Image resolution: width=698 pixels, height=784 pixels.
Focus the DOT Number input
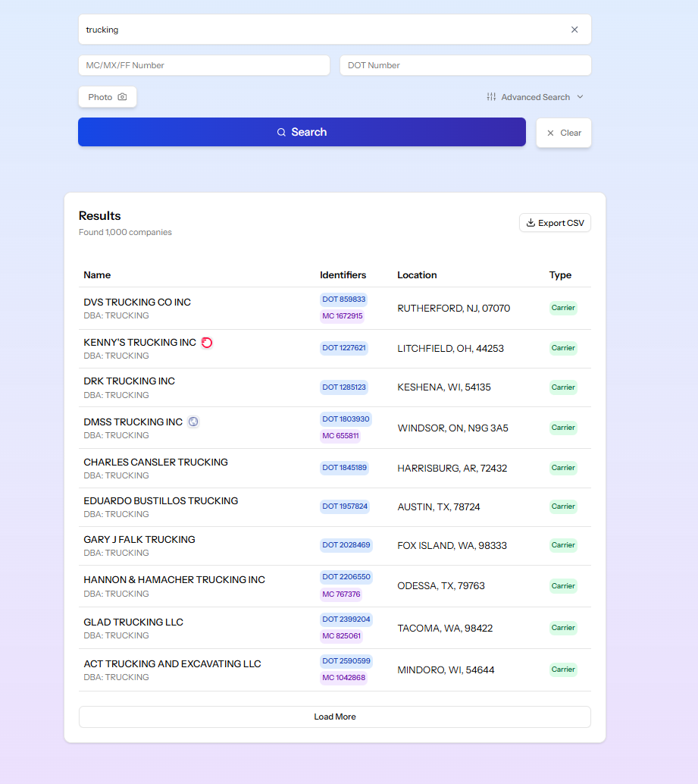465,65
